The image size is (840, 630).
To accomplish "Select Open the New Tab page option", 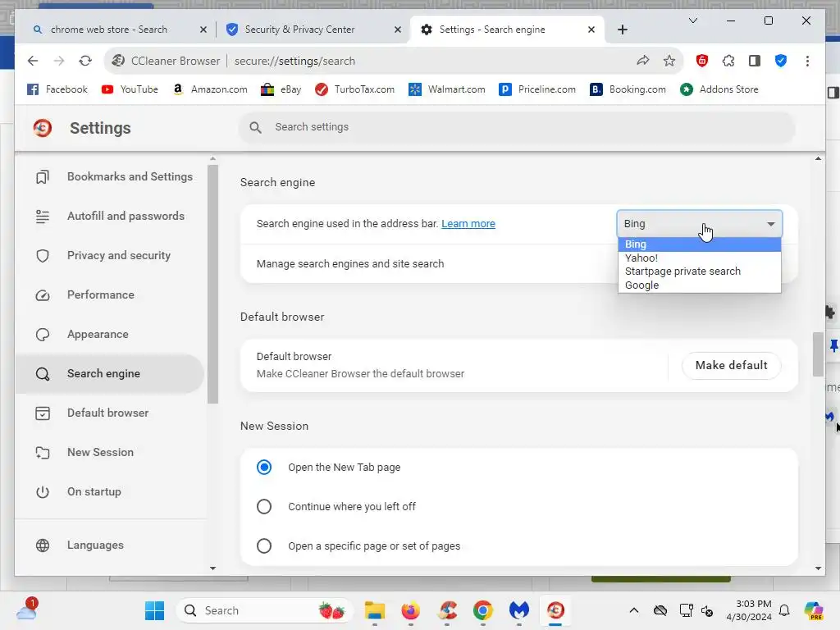I will point(264,467).
